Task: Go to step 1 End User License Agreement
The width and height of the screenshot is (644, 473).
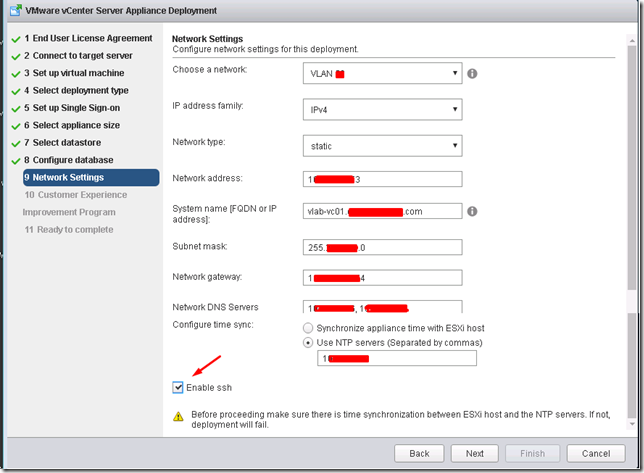Action: click(x=88, y=38)
